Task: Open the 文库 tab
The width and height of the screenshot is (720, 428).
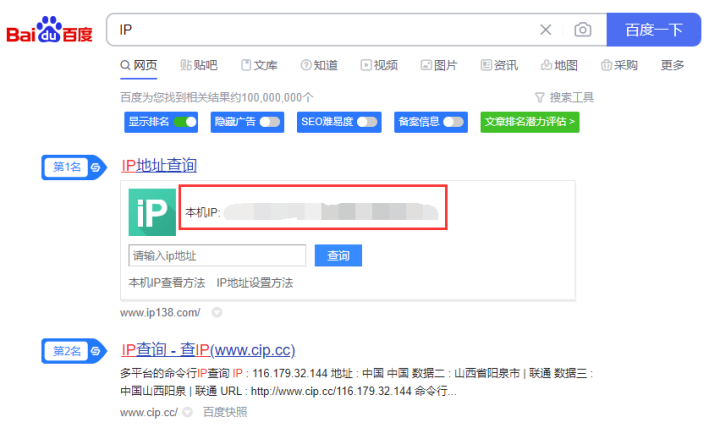Action: (x=259, y=65)
